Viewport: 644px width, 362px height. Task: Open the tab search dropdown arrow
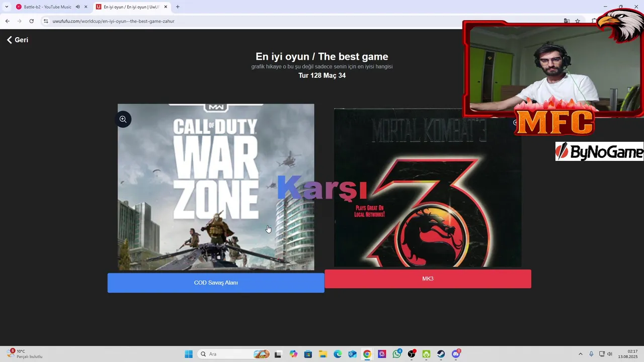7,7
